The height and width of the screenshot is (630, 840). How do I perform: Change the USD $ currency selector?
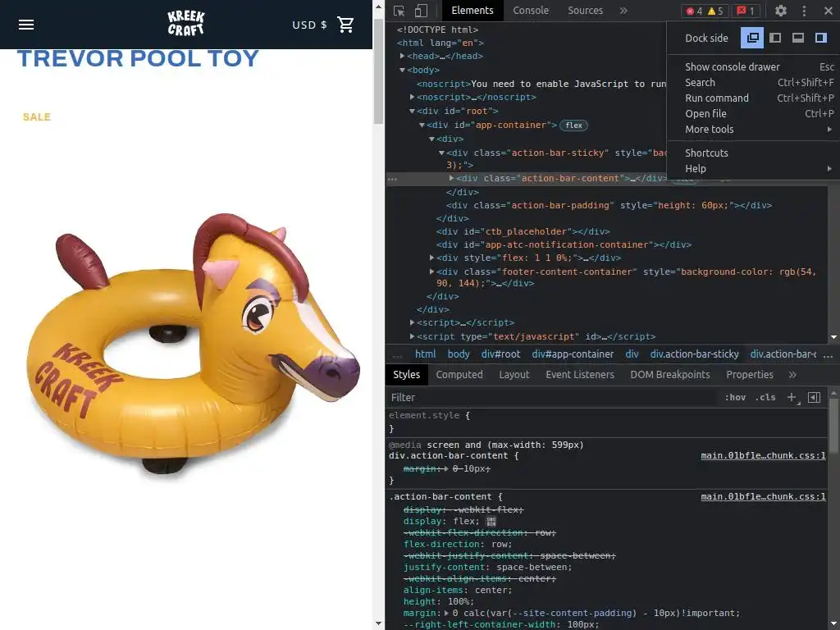pyautogui.click(x=309, y=25)
